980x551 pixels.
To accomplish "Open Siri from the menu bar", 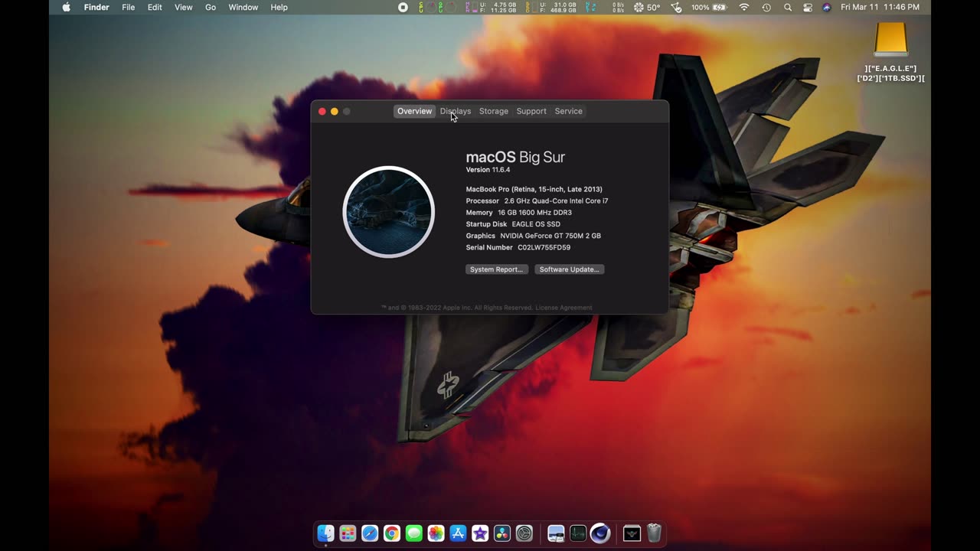I will tap(827, 7).
